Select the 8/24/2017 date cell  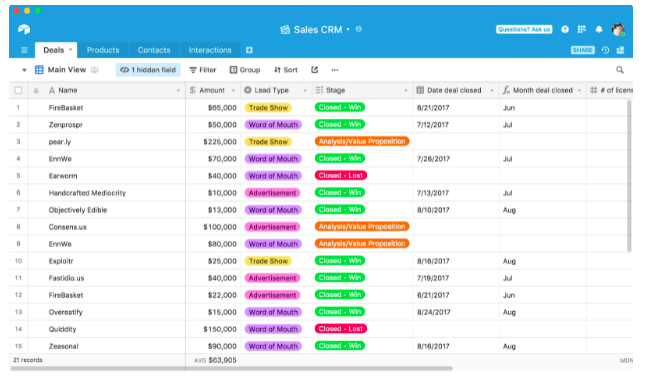[456, 312]
